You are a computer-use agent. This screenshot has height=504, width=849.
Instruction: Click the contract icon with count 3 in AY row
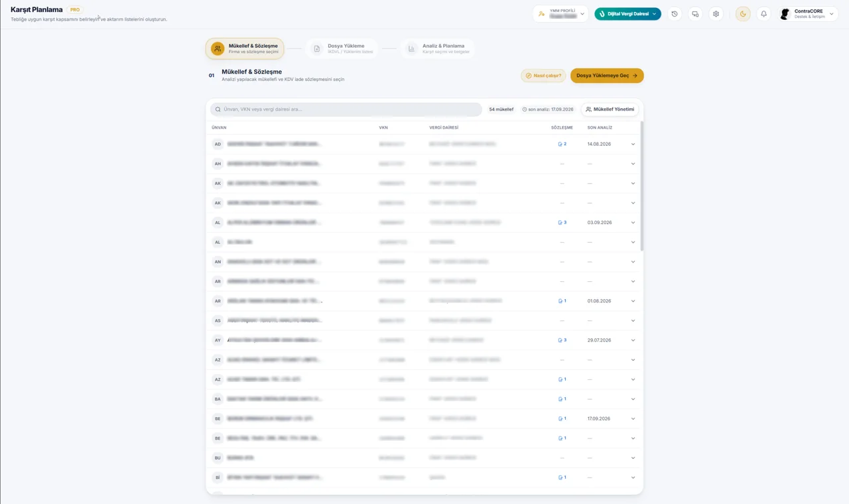562,340
